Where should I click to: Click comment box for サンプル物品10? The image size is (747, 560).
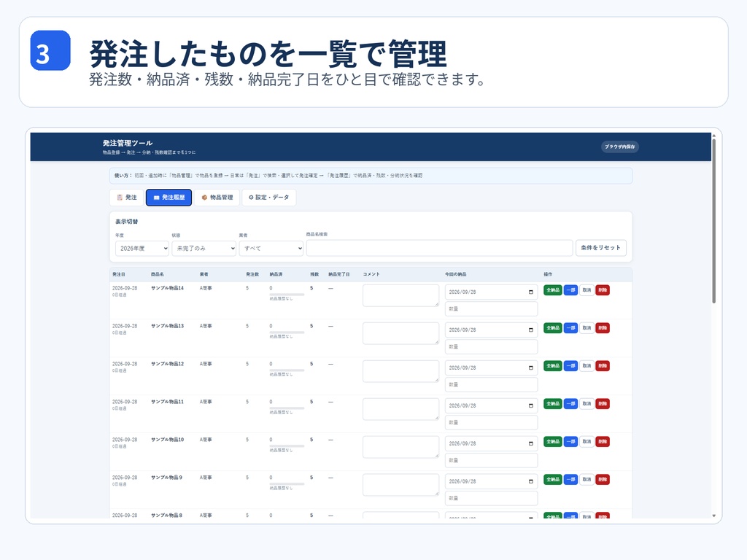(400, 447)
